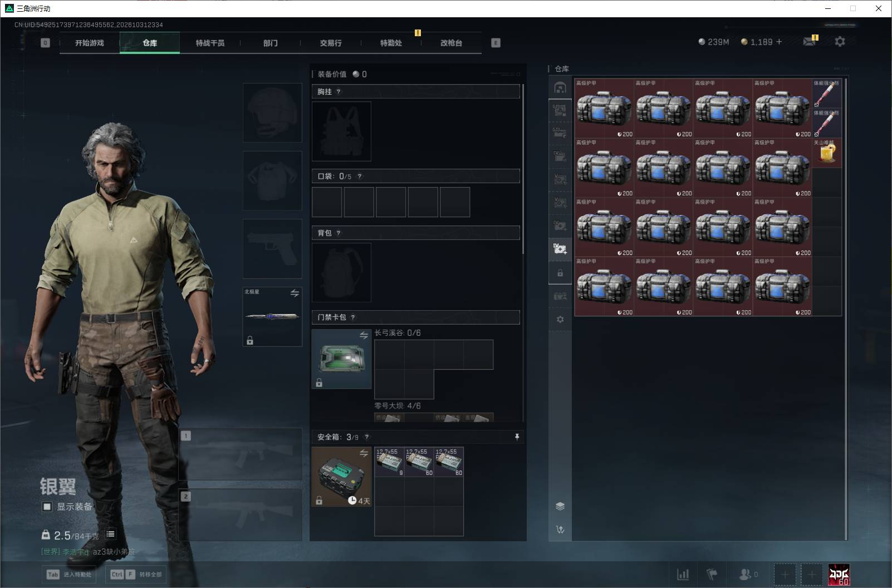This screenshot has width=892, height=588.
Task: Show help for 胸挂 chest rig
Action: pyautogui.click(x=339, y=92)
